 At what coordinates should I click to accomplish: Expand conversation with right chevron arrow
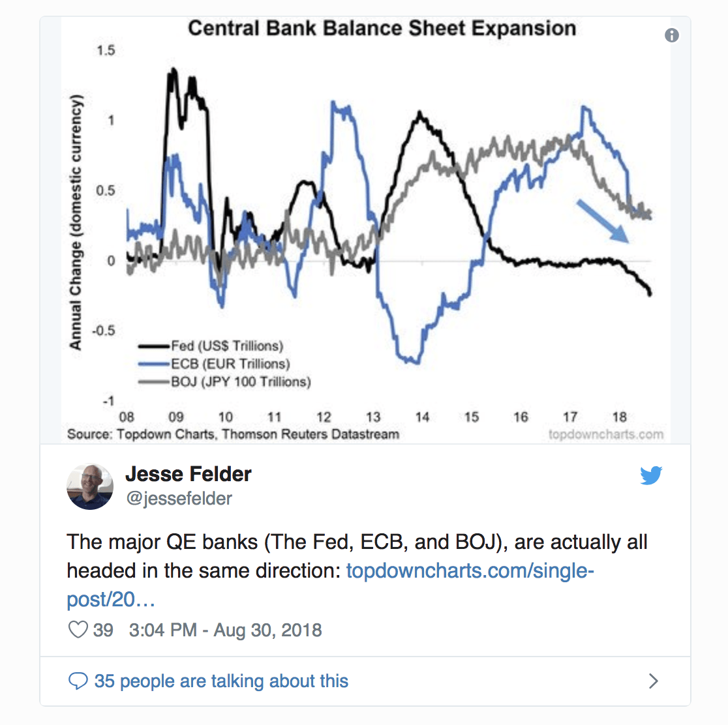[653, 681]
